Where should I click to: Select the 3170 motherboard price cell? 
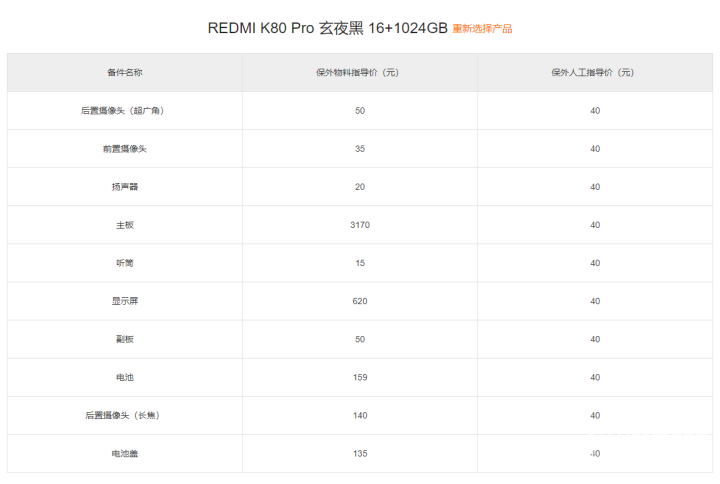[360, 225]
